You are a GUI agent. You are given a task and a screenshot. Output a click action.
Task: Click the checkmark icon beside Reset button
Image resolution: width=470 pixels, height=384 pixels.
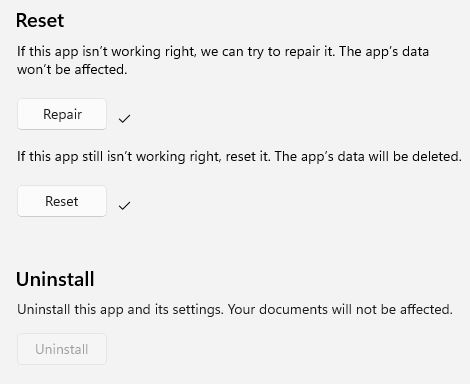coord(124,206)
